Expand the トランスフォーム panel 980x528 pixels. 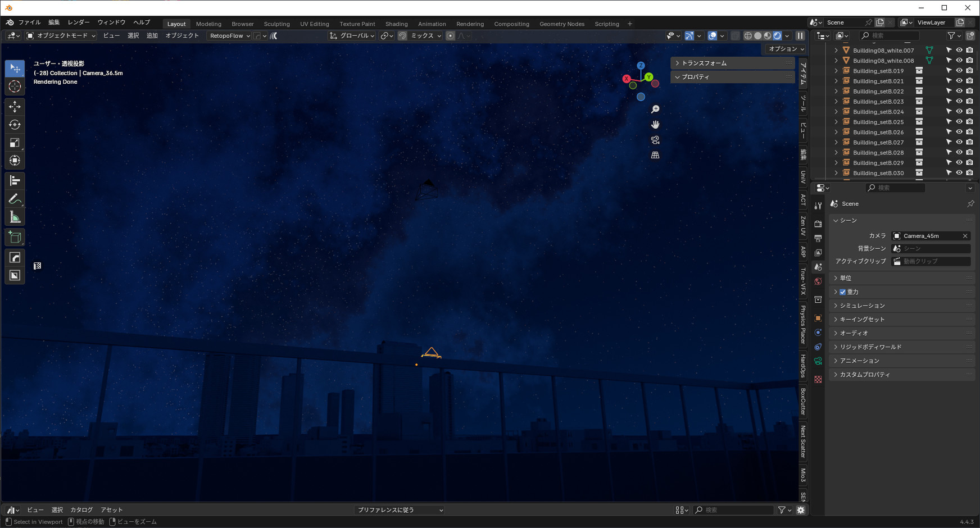704,63
